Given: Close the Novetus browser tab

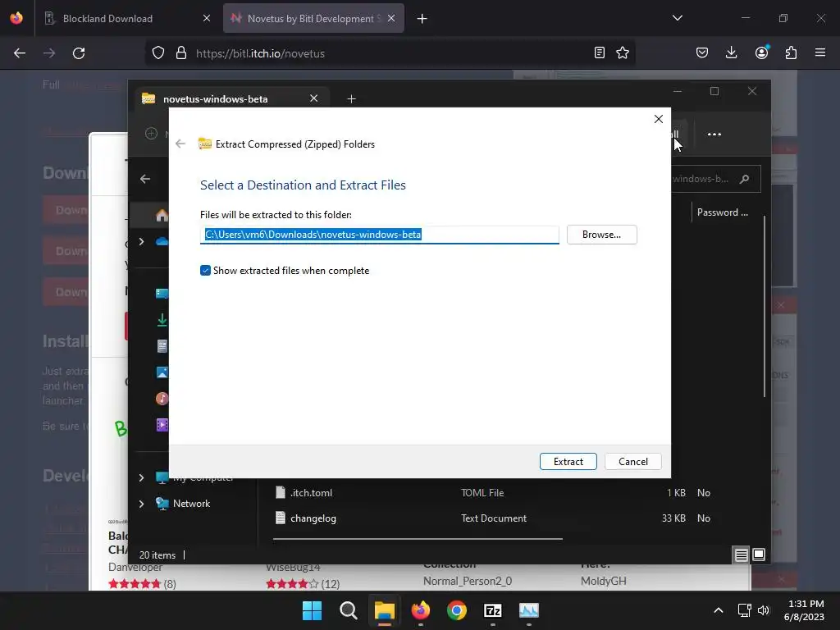Looking at the screenshot, I should point(391,18).
